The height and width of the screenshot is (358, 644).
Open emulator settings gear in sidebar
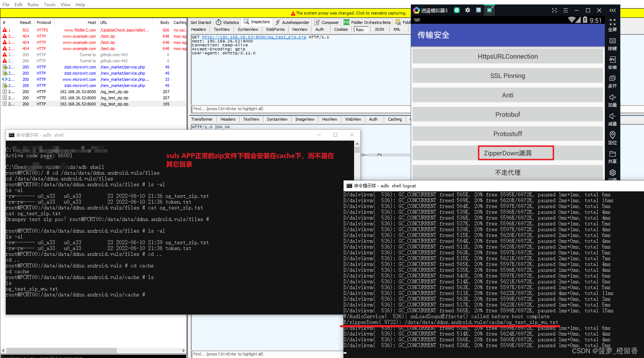click(612, 173)
